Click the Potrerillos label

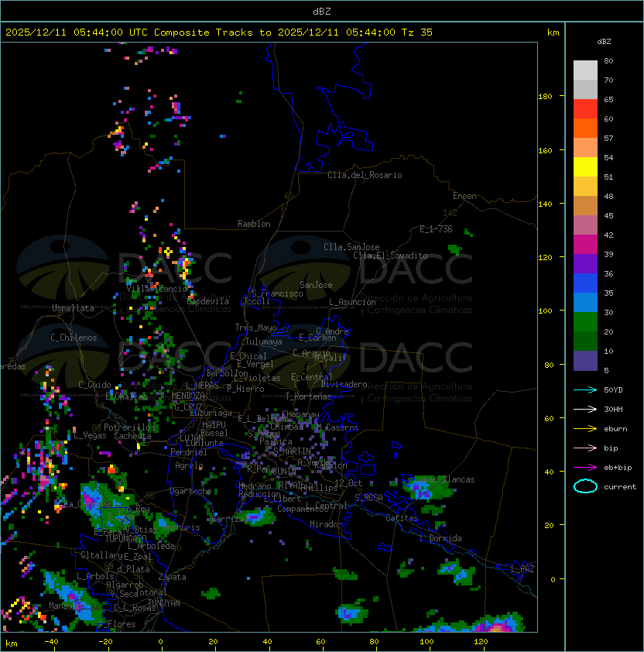pos(129,427)
